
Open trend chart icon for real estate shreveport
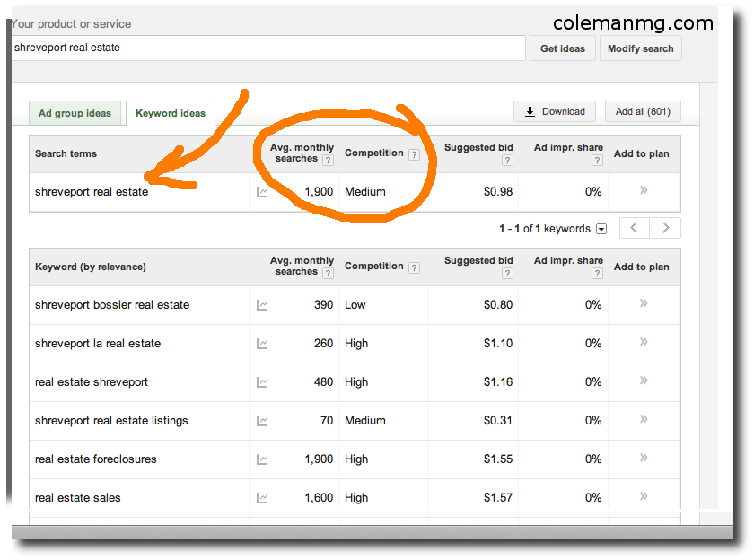tap(262, 382)
